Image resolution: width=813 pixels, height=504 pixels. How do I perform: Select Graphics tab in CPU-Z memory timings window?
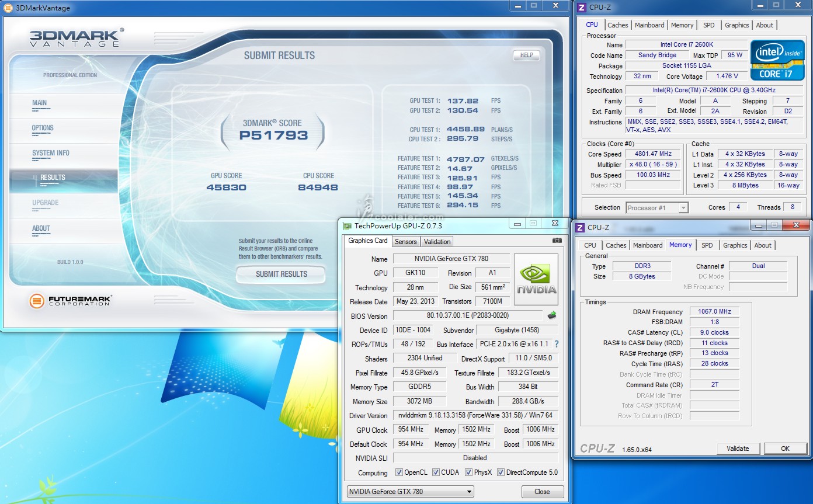pyautogui.click(x=735, y=245)
